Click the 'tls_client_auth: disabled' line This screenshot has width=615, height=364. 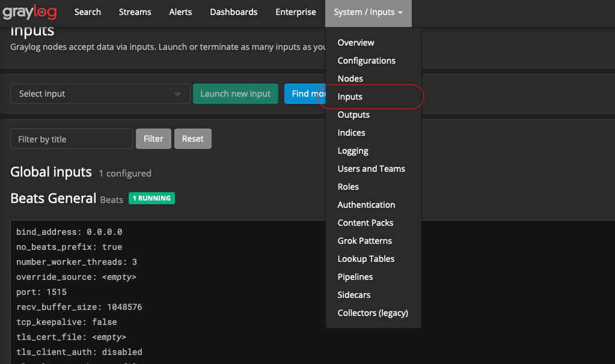pyautogui.click(x=79, y=352)
